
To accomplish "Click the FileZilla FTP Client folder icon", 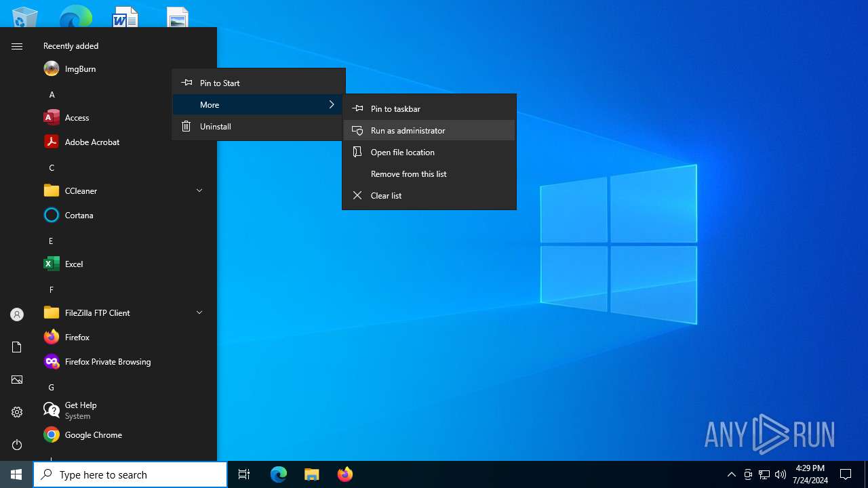I will [x=52, y=313].
